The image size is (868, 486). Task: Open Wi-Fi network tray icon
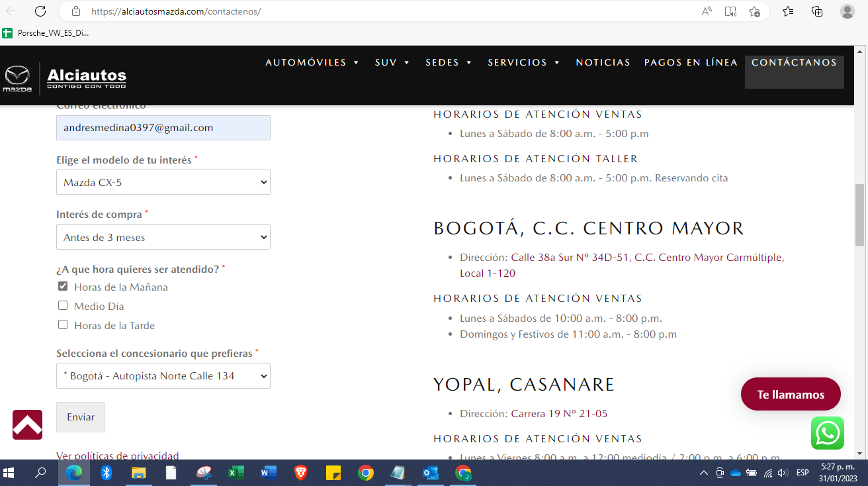(x=767, y=473)
